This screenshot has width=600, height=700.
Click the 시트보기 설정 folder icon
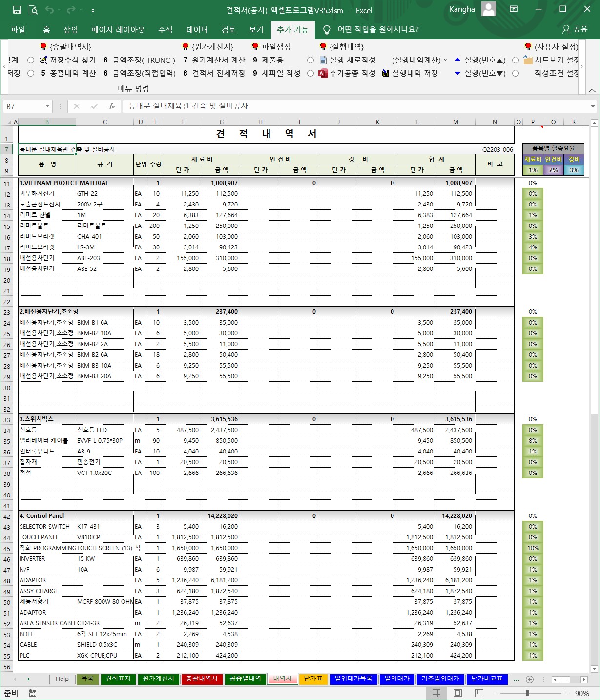coord(528,60)
